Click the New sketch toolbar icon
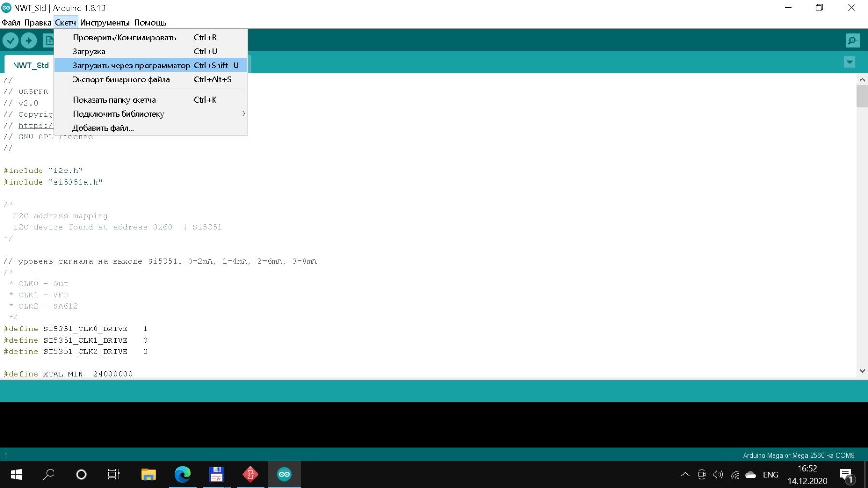 (x=48, y=40)
